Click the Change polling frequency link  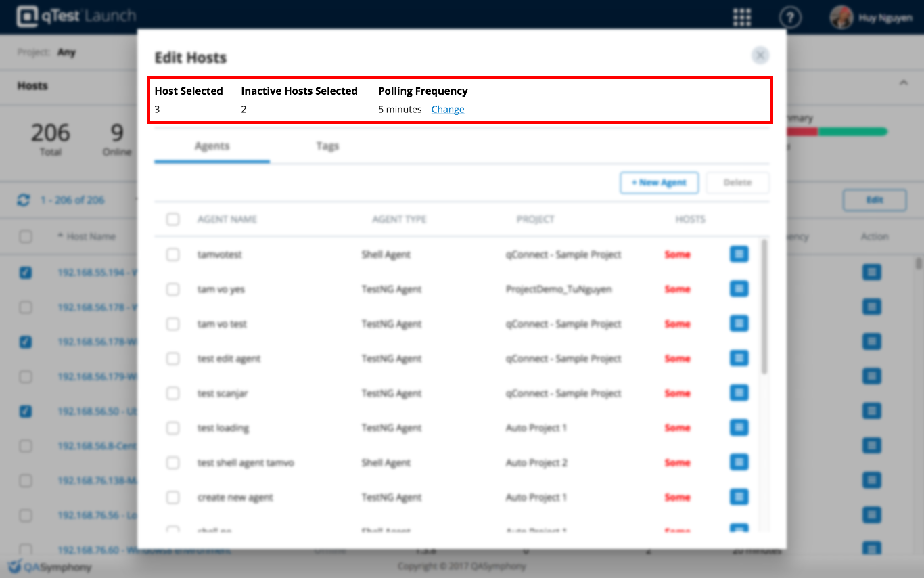448,110
